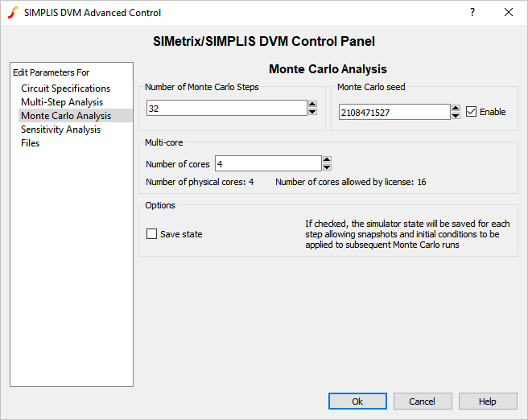Viewport: 528px width, 420px height.
Task: Enable the Save state option
Action: pyautogui.click(x=152, y=234)
